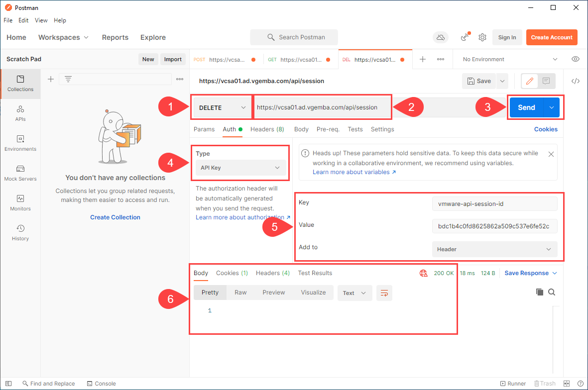The width and height of the screenshot is (588, 390).
Task: Open the Console in status bar
Action: [x=101, y=384]
